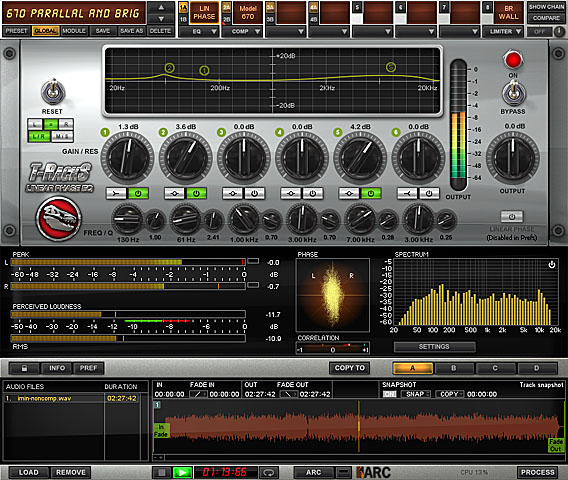Open slot 2 COMP module dropdown
The height and width of the screenshot is (480, 568).
click(242, 32)
